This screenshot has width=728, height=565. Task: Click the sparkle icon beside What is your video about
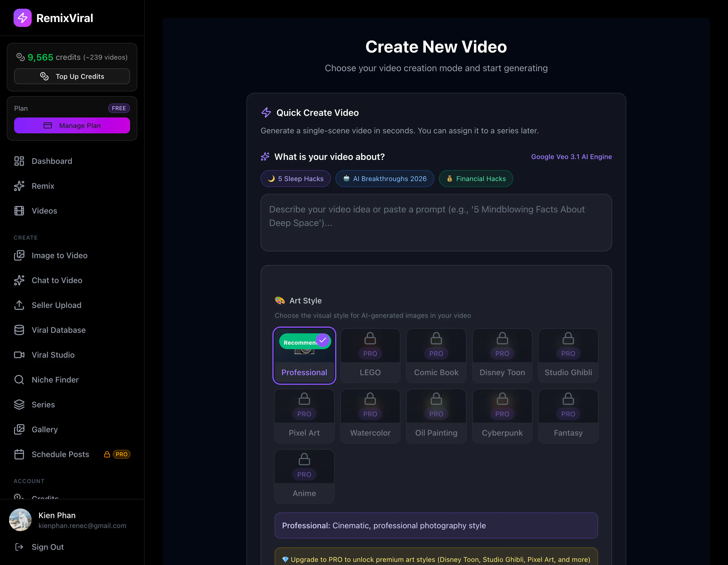coord(265,157)
